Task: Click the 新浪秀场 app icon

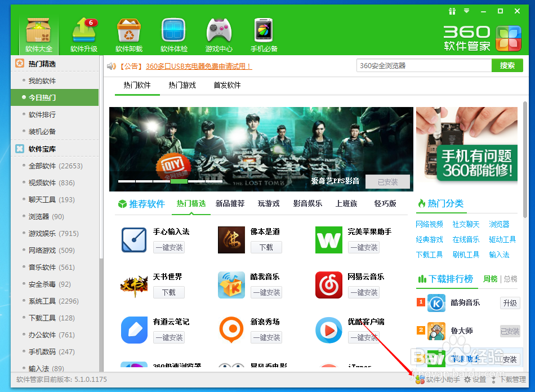Action: (231, 330)
